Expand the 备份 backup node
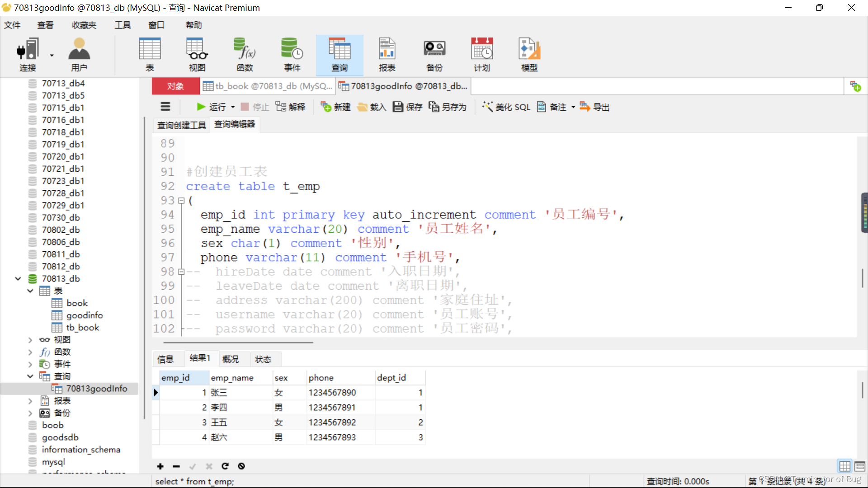 click(x=30, y=413)
